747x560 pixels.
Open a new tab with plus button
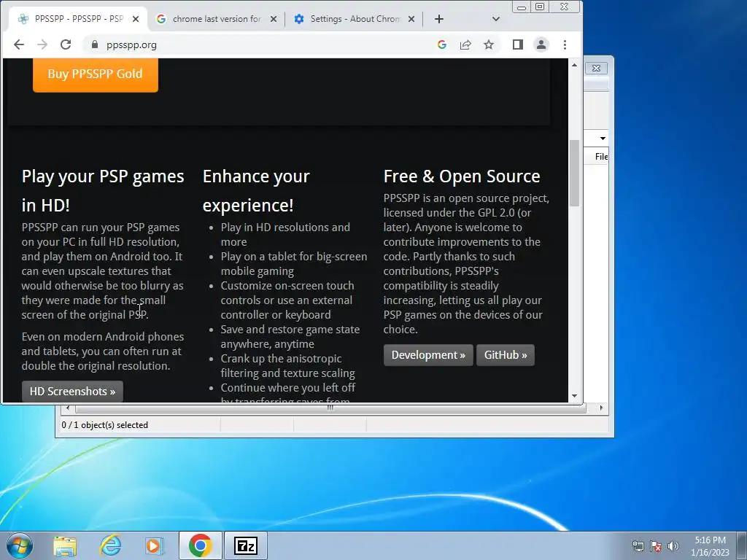[x=439, y=19]
